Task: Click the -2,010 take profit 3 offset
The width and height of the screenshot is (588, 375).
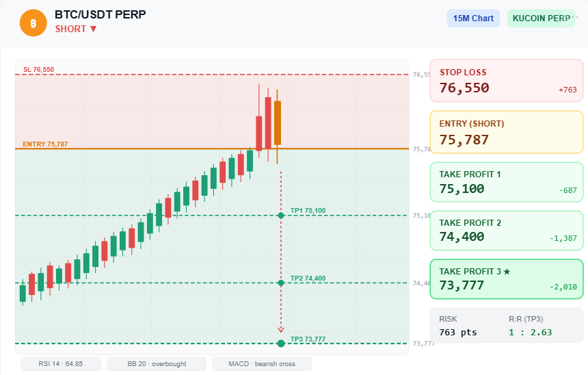Action: [x=563, y=287]
